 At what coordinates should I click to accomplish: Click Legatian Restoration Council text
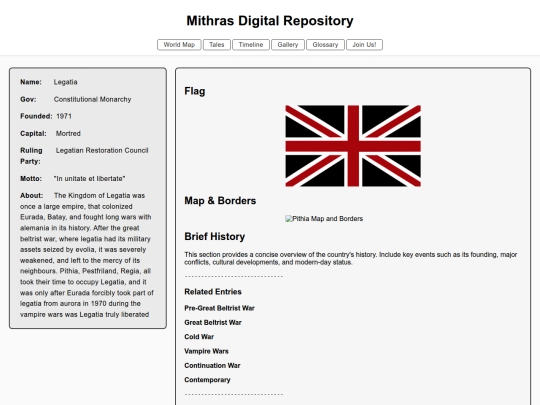pyautogui.click(x=102, y=150)
